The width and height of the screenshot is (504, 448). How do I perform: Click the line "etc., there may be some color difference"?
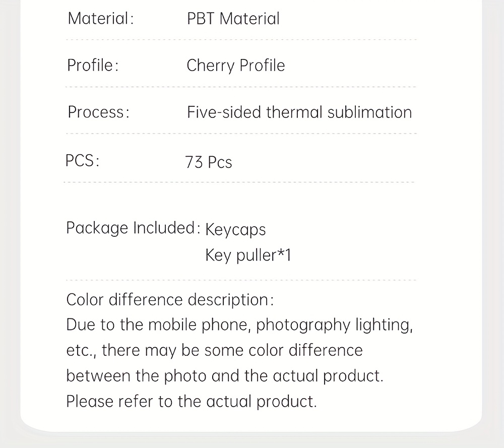[x=214, y=351]
